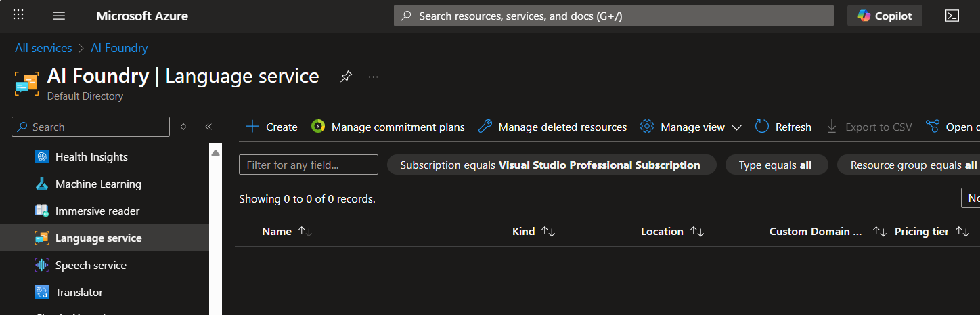The height and width of the screenshot is (315, 980).
Task: Edit the Type equals all filter
Action: click(776, 165)
